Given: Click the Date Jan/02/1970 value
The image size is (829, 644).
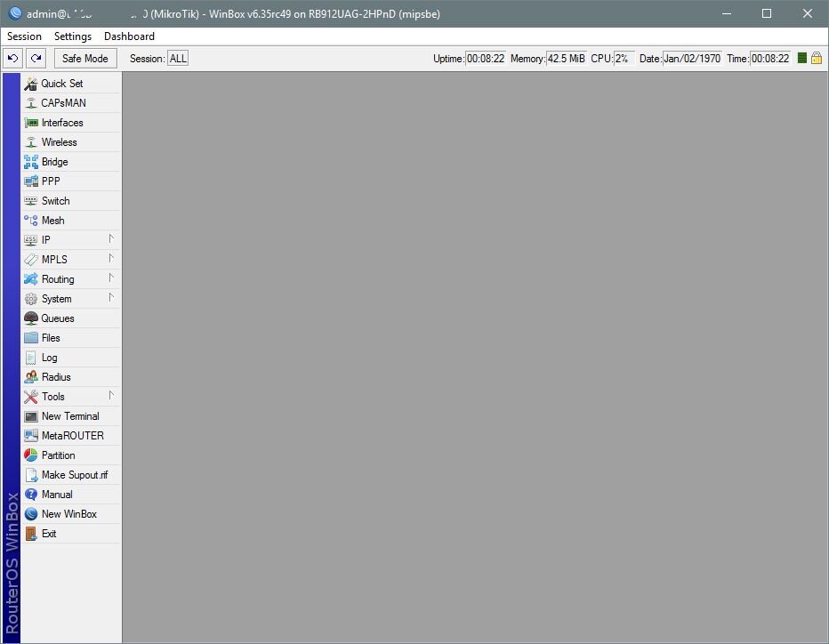Looking at the screenshot, I should click(692, 58).
